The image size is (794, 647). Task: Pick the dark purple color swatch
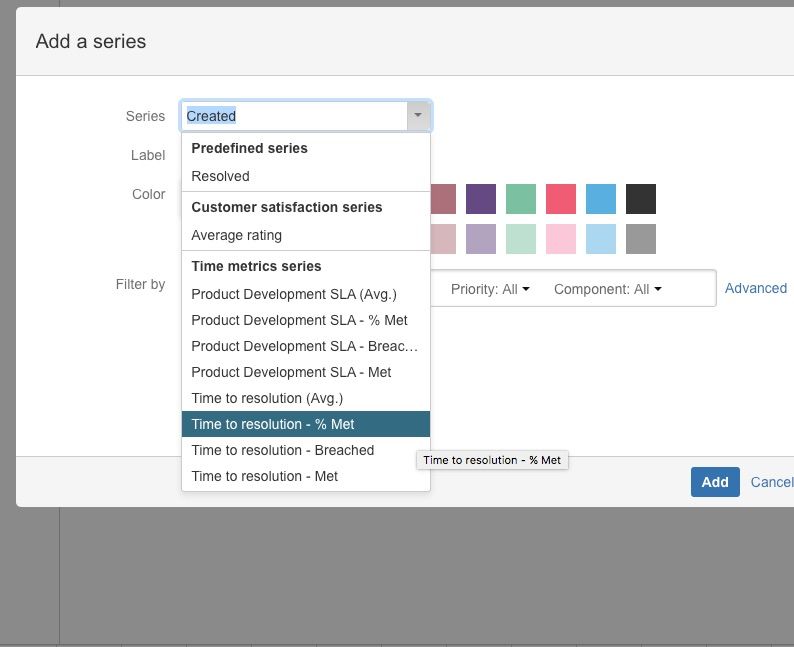click(481, 199)
